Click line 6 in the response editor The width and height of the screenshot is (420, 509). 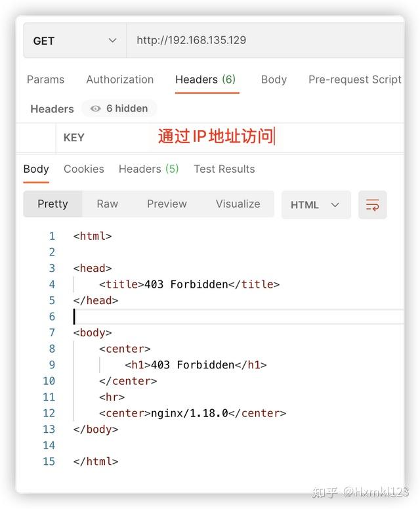coord(238,317)
